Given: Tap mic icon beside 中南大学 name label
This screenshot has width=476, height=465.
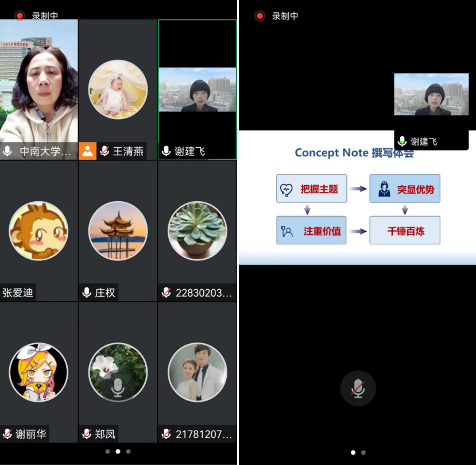Looking at the screenshot, I should click(x=7, y=151).
